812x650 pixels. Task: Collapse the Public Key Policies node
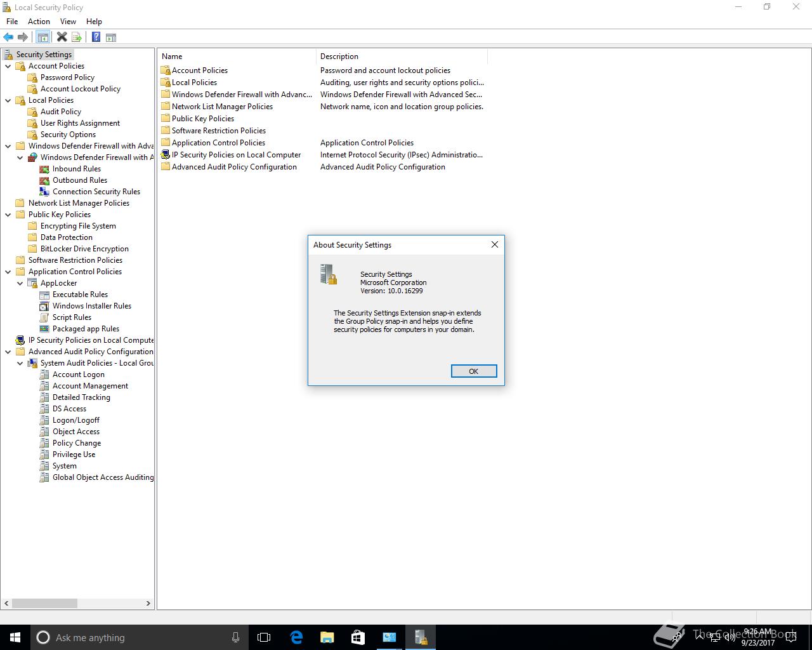tap(8, 215)
